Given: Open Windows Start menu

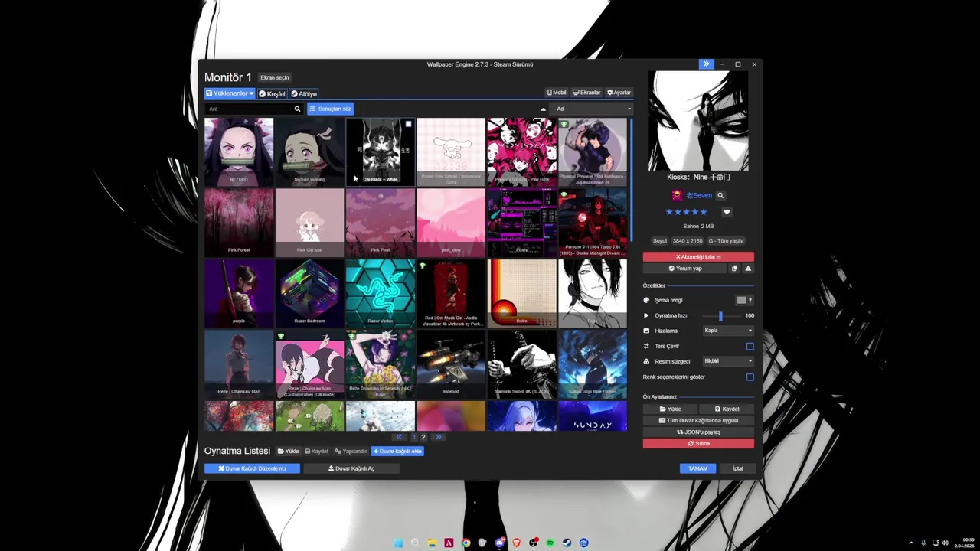Looking at the screenshot, I should click(x=398, y=543).
